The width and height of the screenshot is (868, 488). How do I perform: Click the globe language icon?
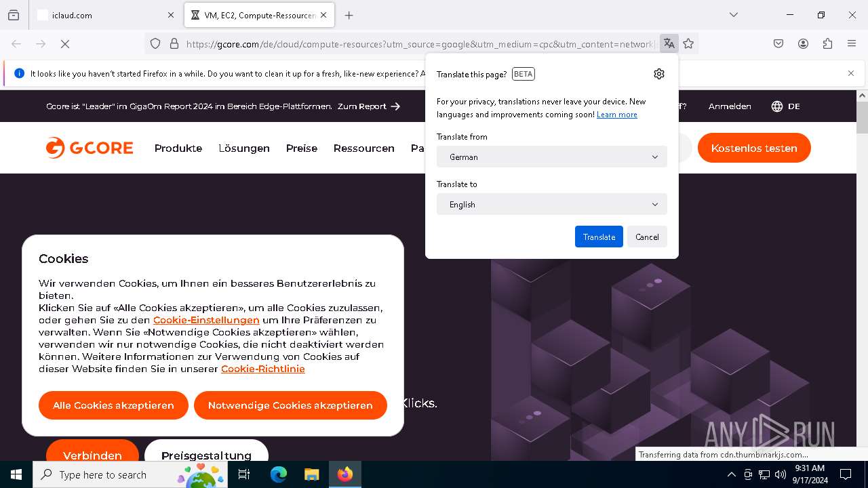(x=777, y=106)
